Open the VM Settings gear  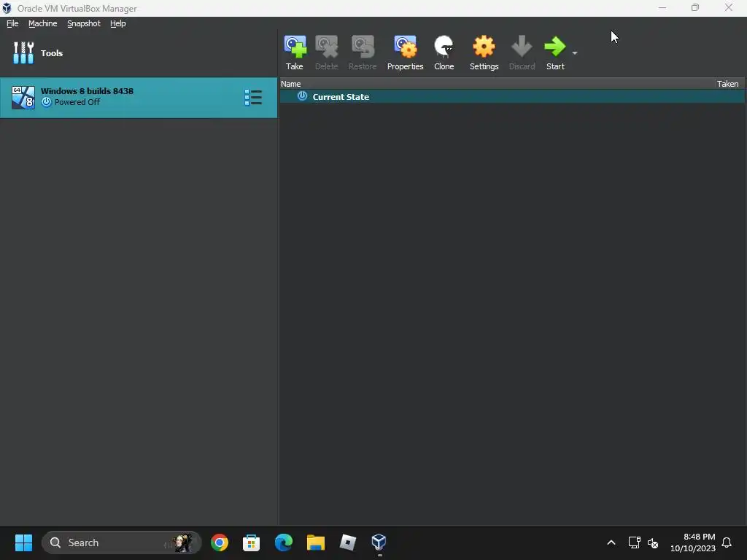[484, 47]
